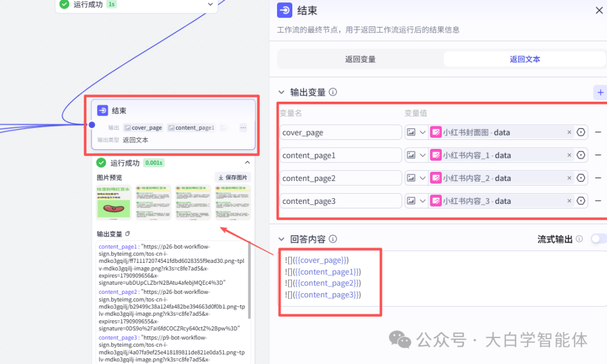Select the 结束 node on canvas
Screen dimensions: 607x364
tap(173, 125)
